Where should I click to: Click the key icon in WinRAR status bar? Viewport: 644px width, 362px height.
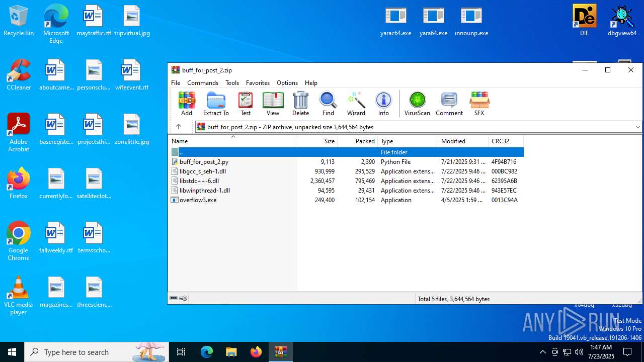click(184, 299)
